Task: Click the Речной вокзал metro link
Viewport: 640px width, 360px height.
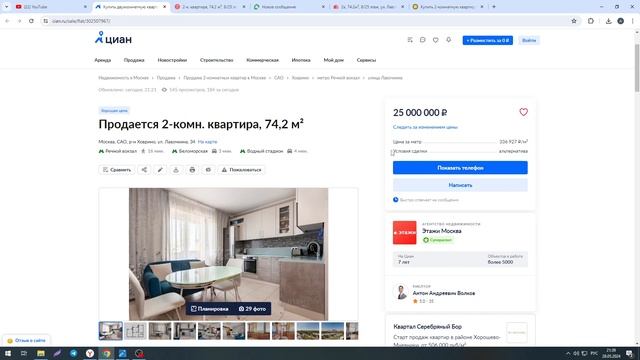Action: click(121, 151)
